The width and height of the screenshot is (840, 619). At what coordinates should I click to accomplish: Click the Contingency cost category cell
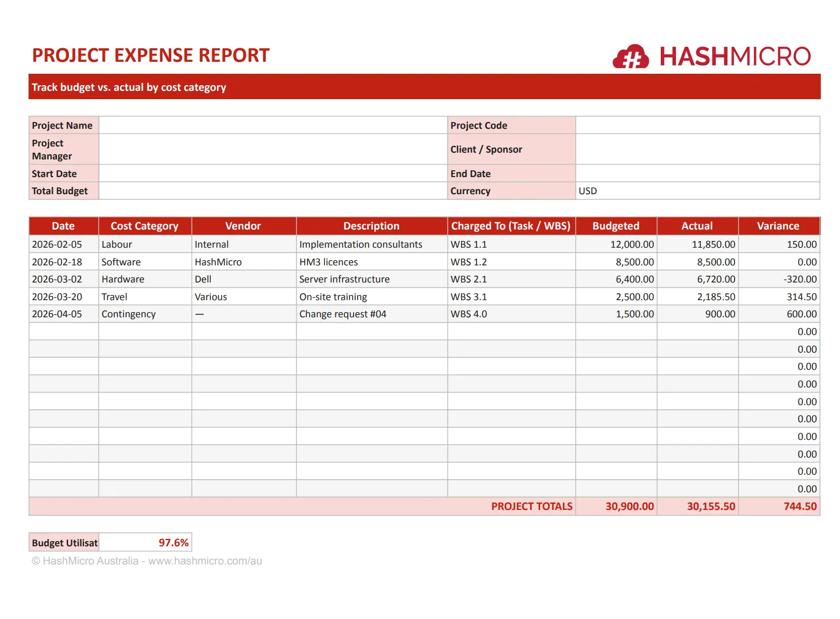click(x=129, y=314)
